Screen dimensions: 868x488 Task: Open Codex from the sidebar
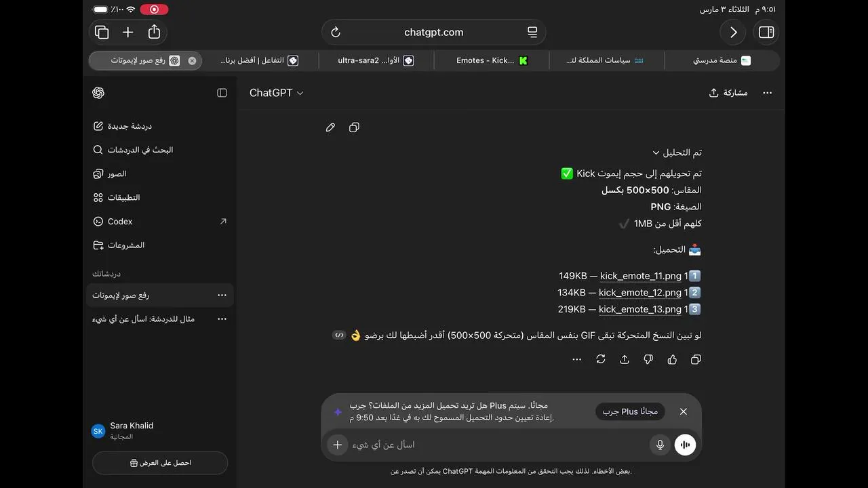coord(160,221)
